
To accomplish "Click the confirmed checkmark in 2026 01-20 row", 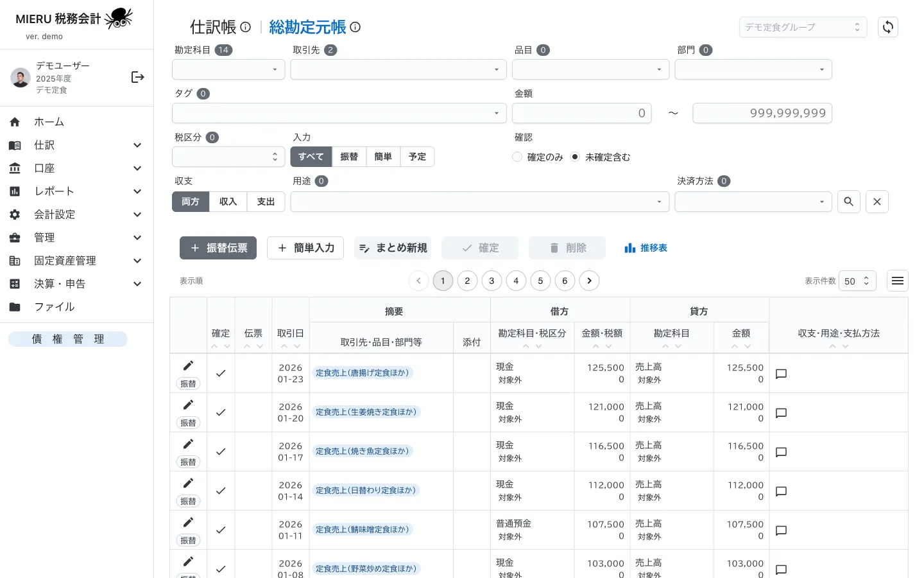I will (x=221, y=412).
